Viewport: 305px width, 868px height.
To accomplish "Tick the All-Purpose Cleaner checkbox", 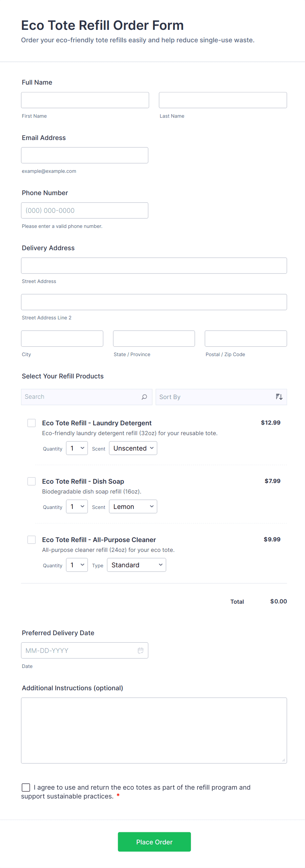I will point(32,539).
